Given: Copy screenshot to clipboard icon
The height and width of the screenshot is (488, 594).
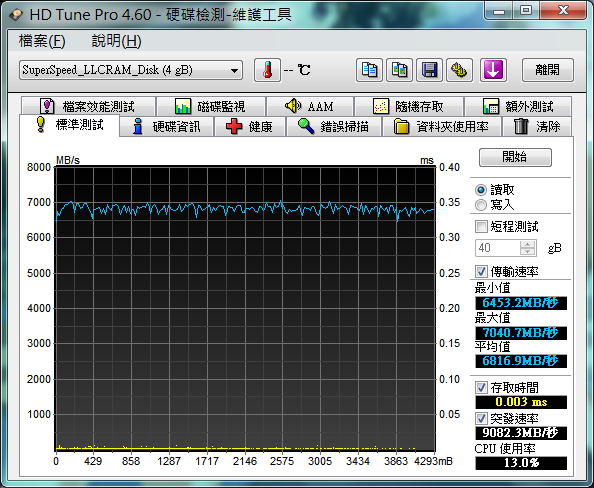Looking at the screenshot, I should (399, 70).
